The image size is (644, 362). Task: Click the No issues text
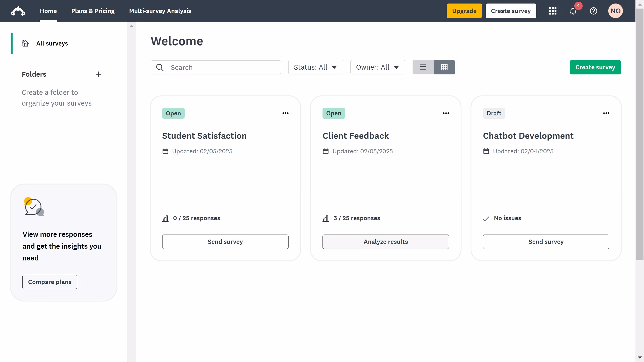point(507,218)
